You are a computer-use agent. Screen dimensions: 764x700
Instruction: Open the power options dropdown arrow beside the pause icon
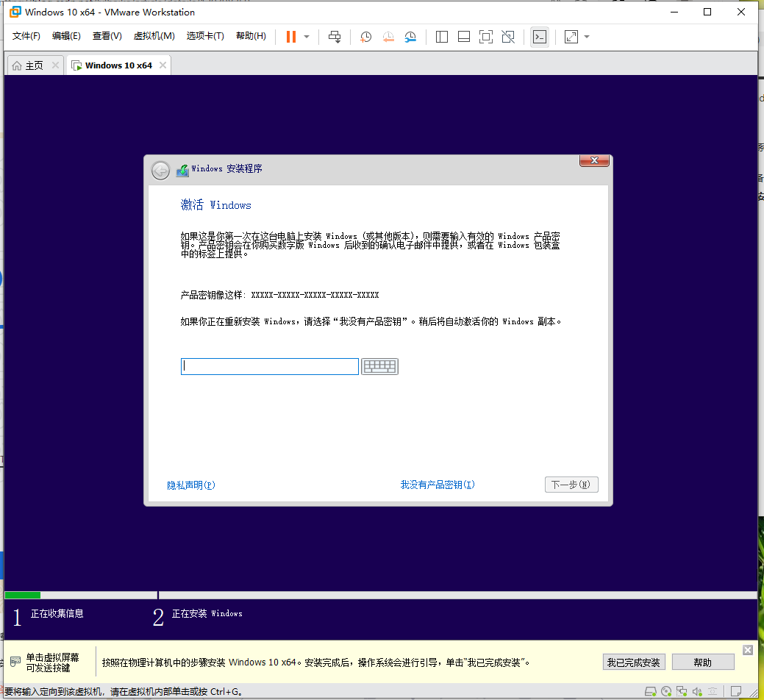[x=307, y=37]
